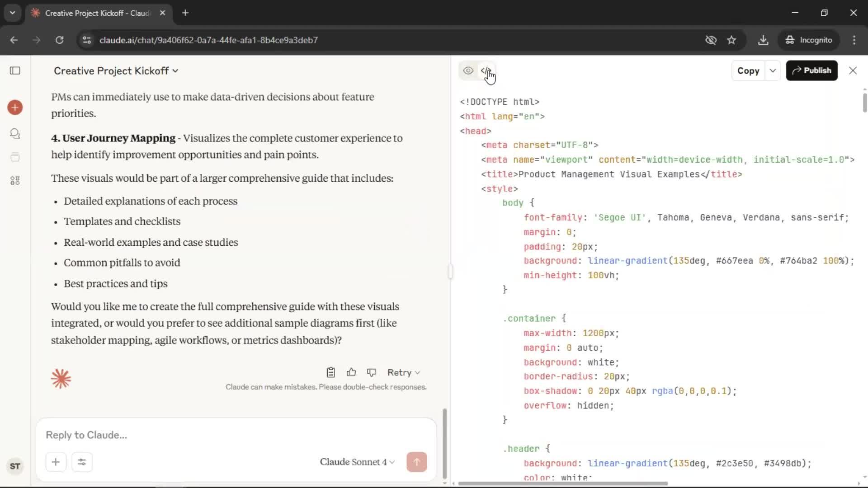Click the code panel horizontal scrollbar
868x488 pixels.
coord(563,483)
